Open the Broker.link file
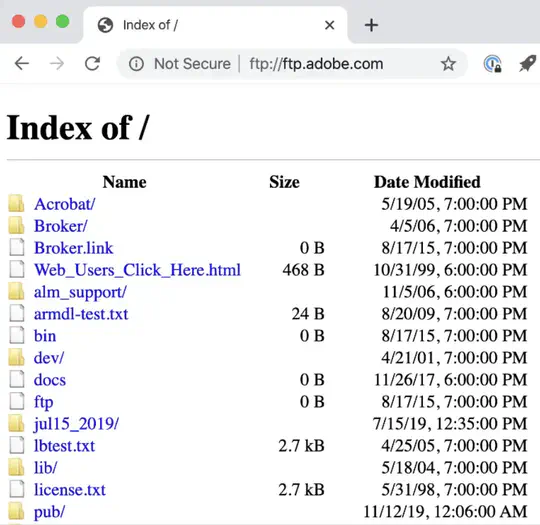 coord(73,248)
